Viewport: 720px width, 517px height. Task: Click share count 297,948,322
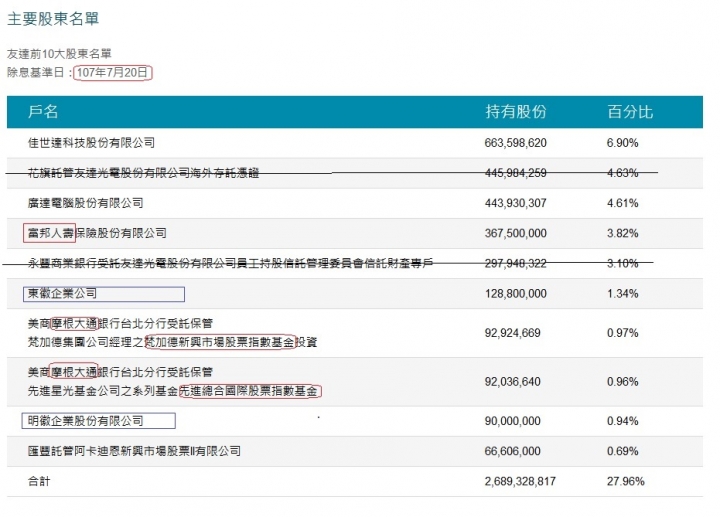point(516,263)
